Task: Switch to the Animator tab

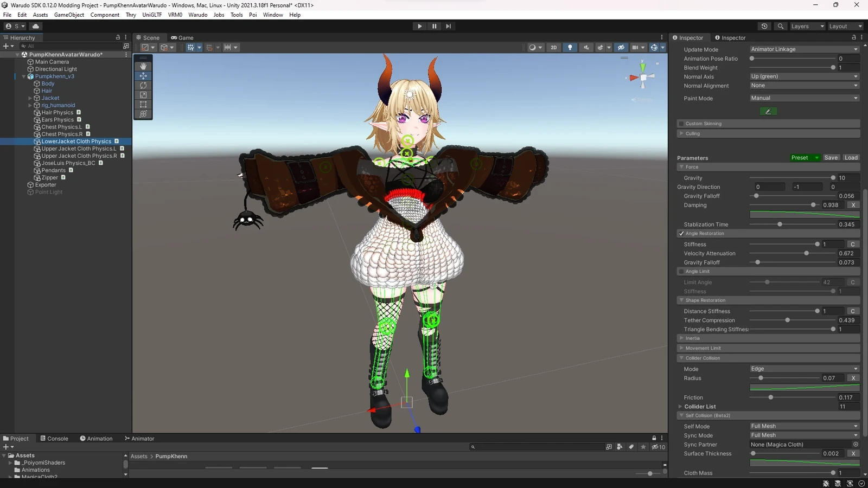Action: pos(139,438)
